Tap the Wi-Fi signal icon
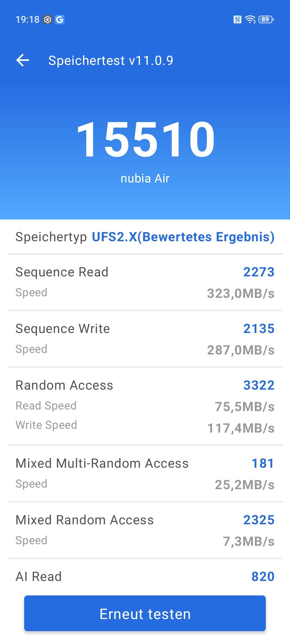The width and height of the screenshot is (290, 644). (250, 20)
